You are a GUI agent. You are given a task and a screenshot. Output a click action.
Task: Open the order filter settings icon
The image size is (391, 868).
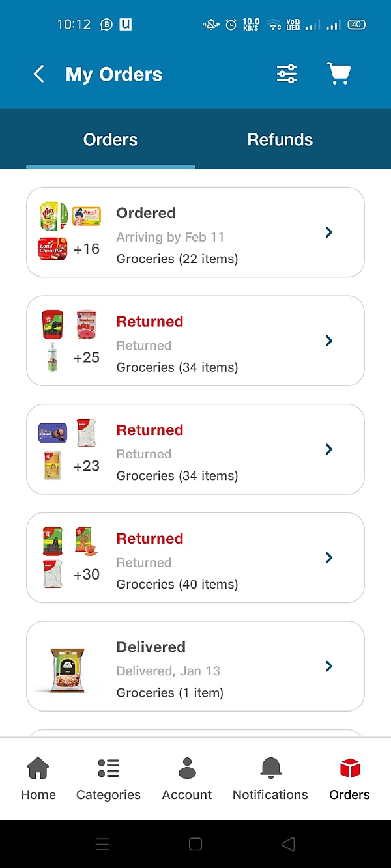tap(287, 74)
